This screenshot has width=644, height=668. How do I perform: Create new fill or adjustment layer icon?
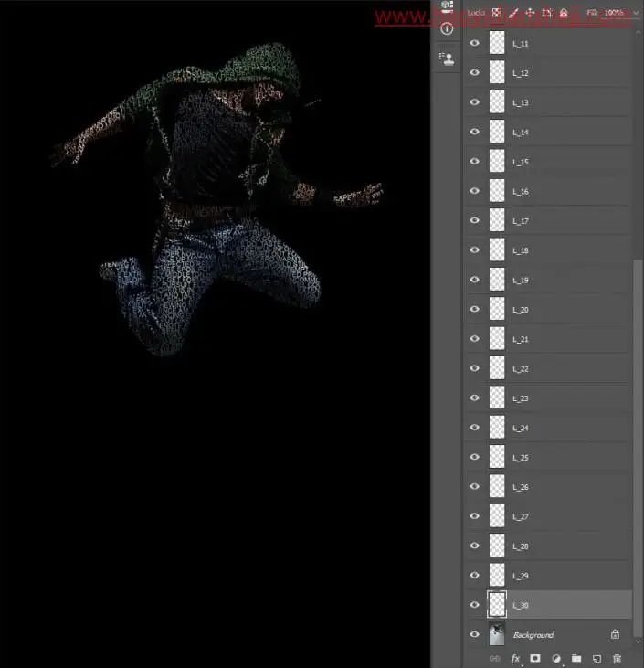coord(555,658)
